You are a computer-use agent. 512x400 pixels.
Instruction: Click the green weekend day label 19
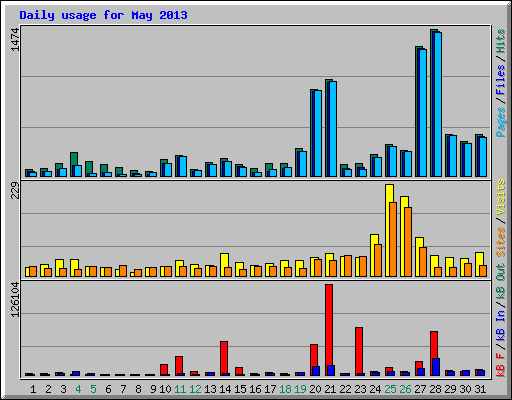(300, 389)
